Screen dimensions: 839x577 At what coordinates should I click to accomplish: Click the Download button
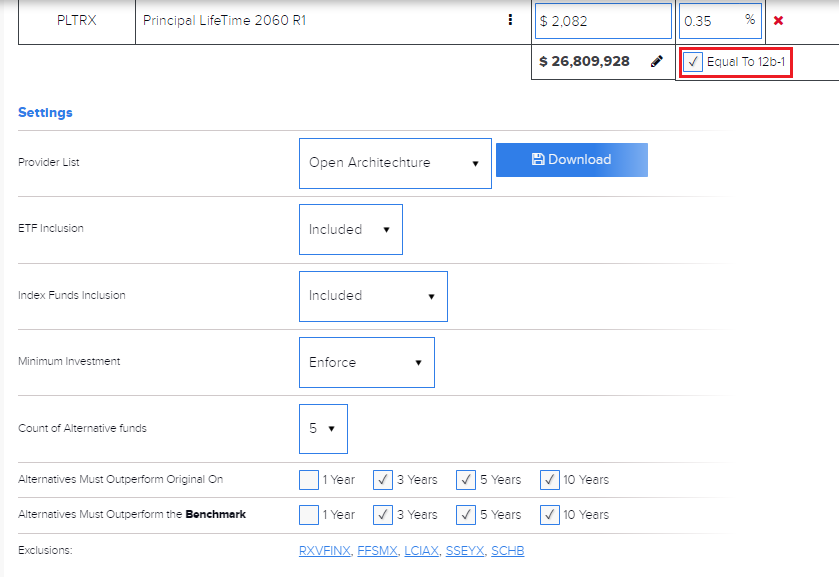tap(571, 160)
